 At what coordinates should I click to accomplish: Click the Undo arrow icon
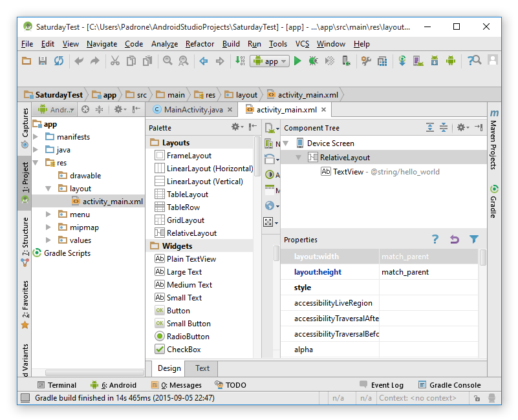click(x=79, y=61)
